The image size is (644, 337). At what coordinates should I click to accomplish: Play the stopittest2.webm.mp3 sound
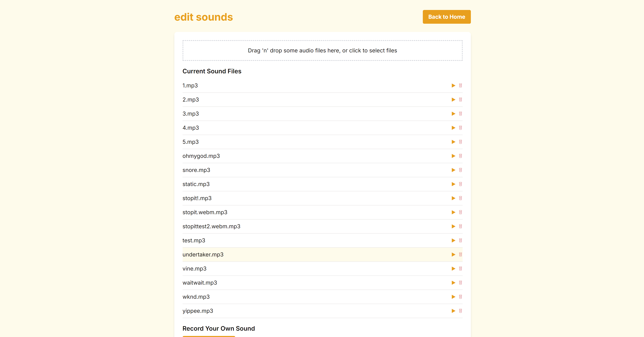(x=453, y=226)
